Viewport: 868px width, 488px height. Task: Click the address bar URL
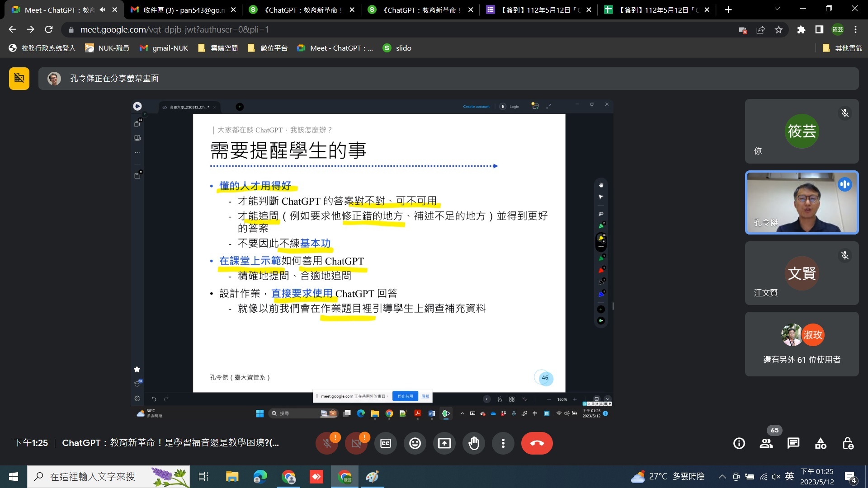pyautogui.click(x=175, y=30)
